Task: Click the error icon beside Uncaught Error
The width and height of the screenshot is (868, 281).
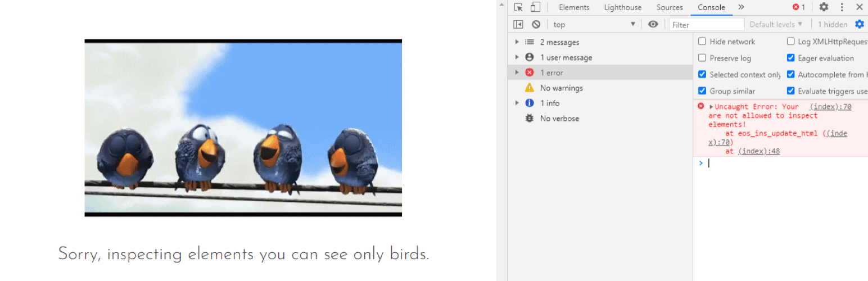Action: pos(700,106)
